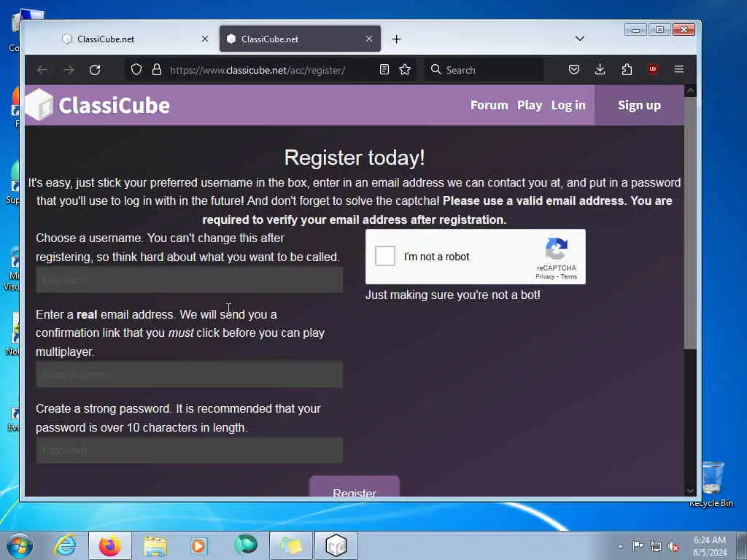This screenshot has width=747, height=560.
Task: Click the Password input field
Action: pos(189,451)
